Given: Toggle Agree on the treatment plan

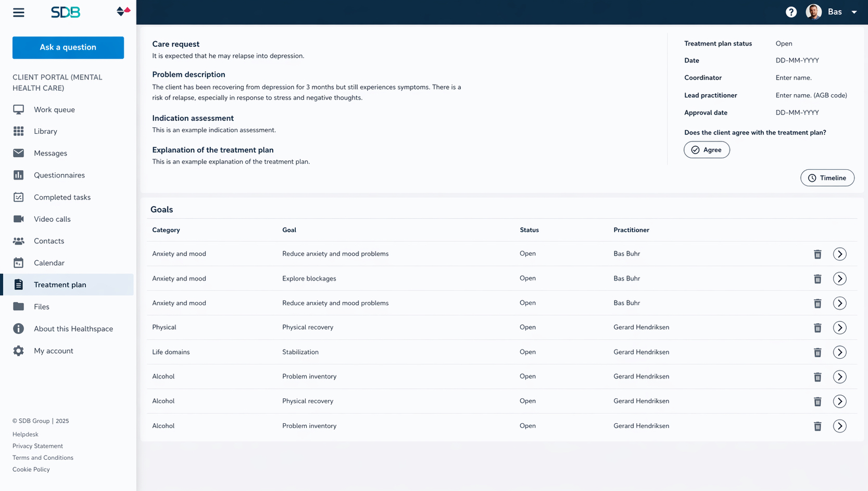Looking at the screenshot, I should pyautogui.click(x=707, y=150).
